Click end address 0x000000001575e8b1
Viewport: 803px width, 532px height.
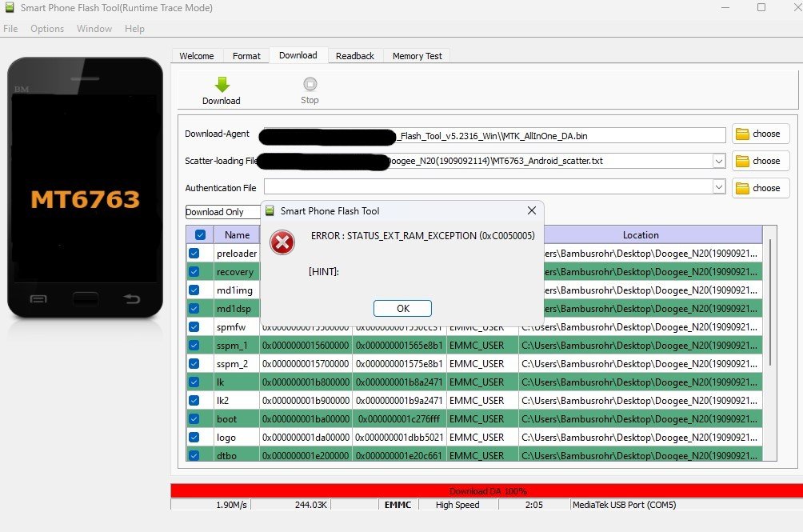point(399,364)
